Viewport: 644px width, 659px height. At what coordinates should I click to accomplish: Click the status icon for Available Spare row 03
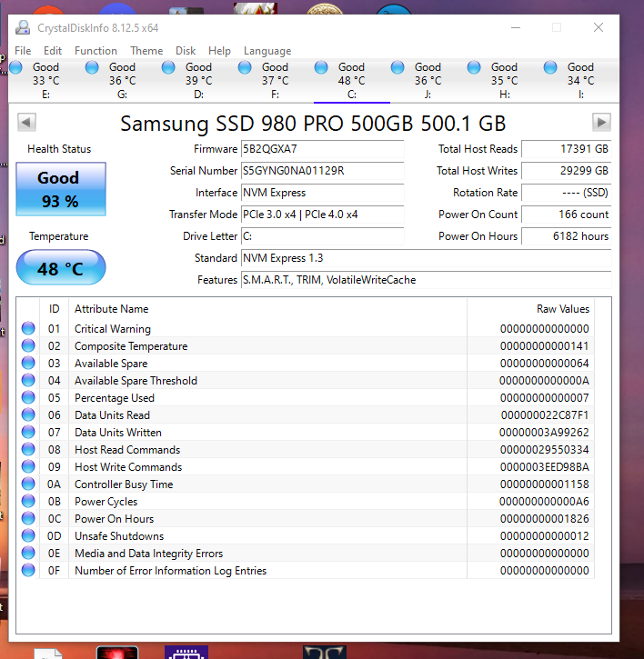point(28,363)
